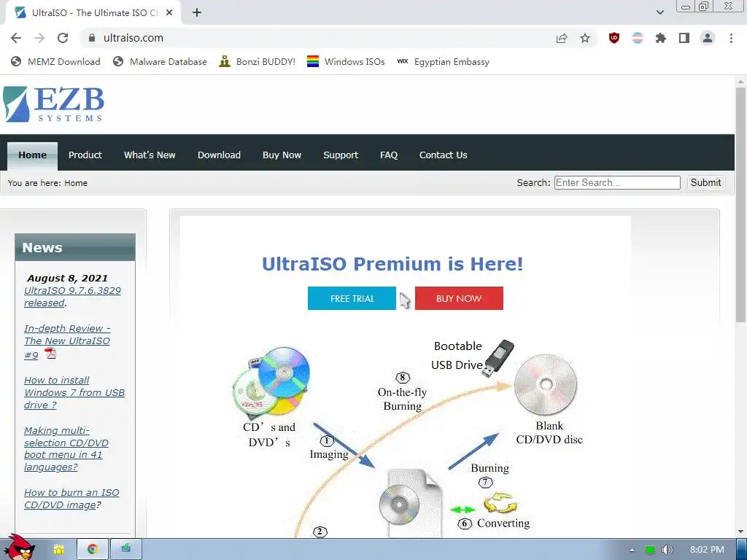The width and height of the screenshot is (747, 560).
Task: Click the Home breadcrumb
Action: (x=76, y=183)
